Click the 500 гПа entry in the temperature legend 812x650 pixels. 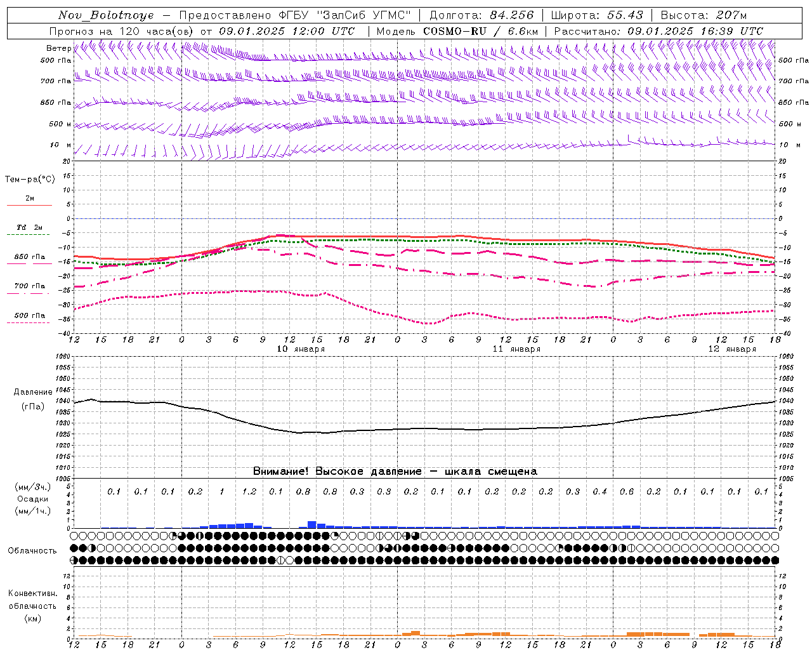tap(30, 315)
